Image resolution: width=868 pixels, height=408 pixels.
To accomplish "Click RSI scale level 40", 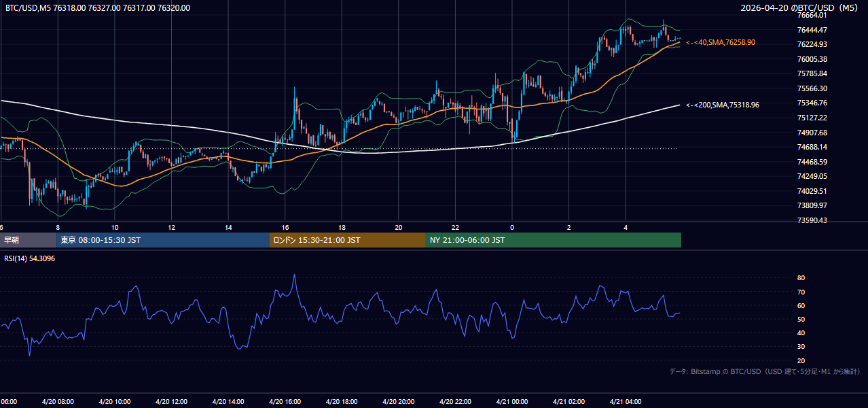I will 801,333.
